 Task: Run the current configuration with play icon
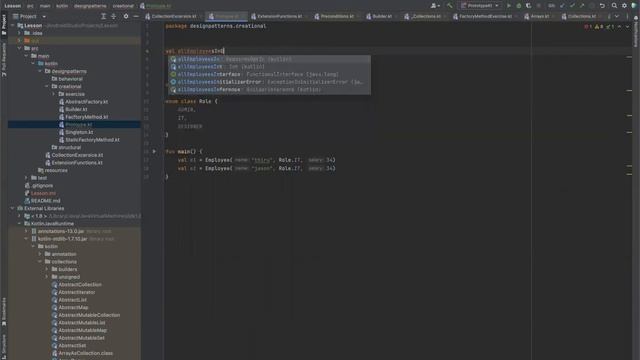pyautogui.click(x=509, y=6)
